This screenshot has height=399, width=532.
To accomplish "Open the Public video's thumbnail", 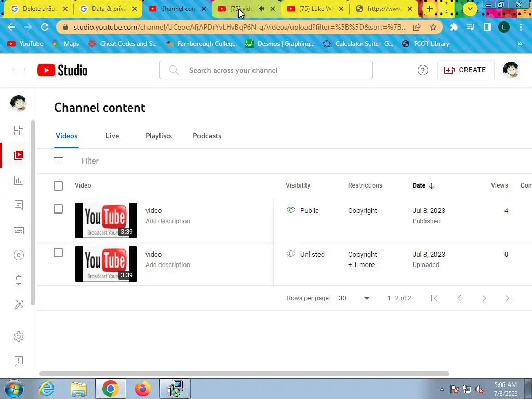I will point(106,220).
